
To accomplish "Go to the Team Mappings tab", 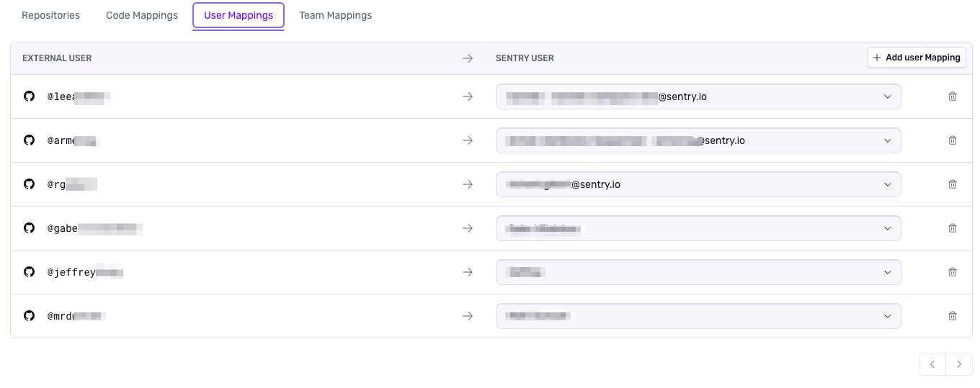I will click(x=336, y=15).
